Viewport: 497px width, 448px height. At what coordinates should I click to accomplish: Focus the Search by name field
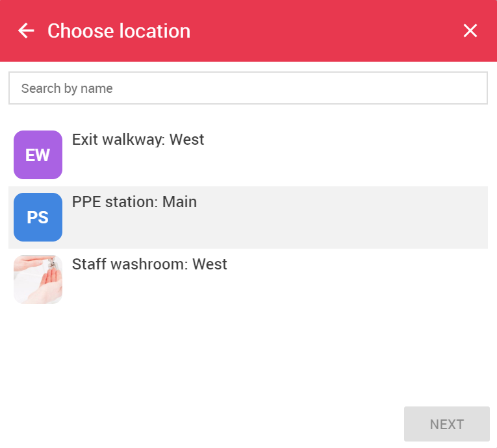(x=248, y=88)
